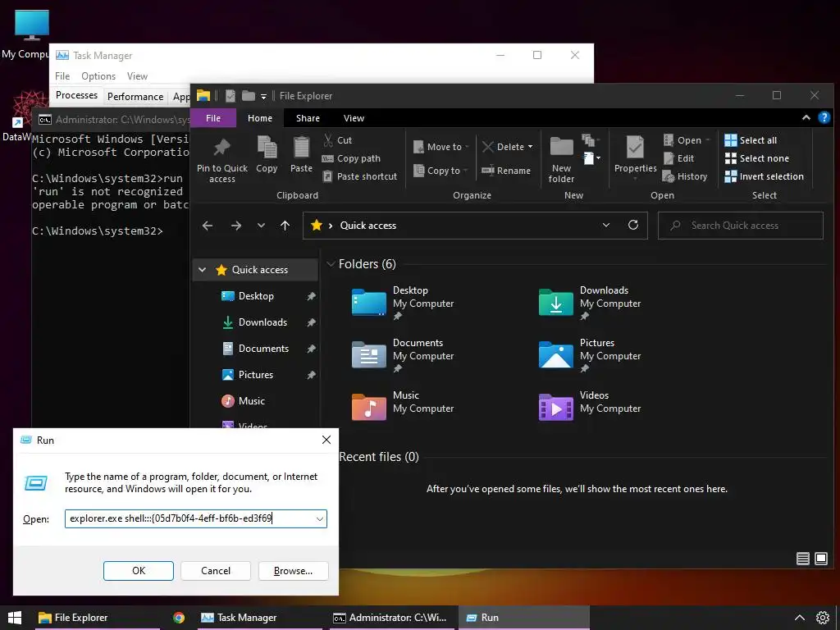840x630 pixels.
Task: Click Select none in ribbon
Action: [756, 158]
